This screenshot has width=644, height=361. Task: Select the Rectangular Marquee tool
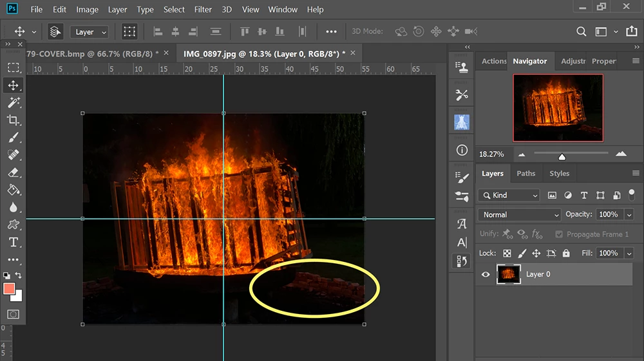tap(13, 68)
